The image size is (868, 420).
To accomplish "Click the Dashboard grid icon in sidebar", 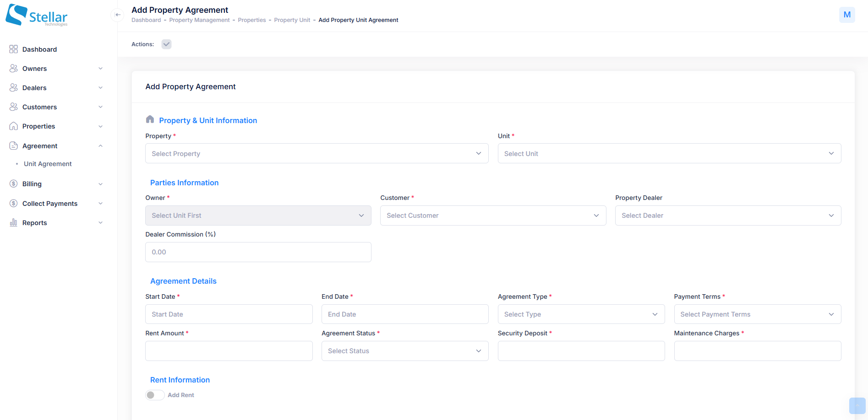I will click(13, 49).
